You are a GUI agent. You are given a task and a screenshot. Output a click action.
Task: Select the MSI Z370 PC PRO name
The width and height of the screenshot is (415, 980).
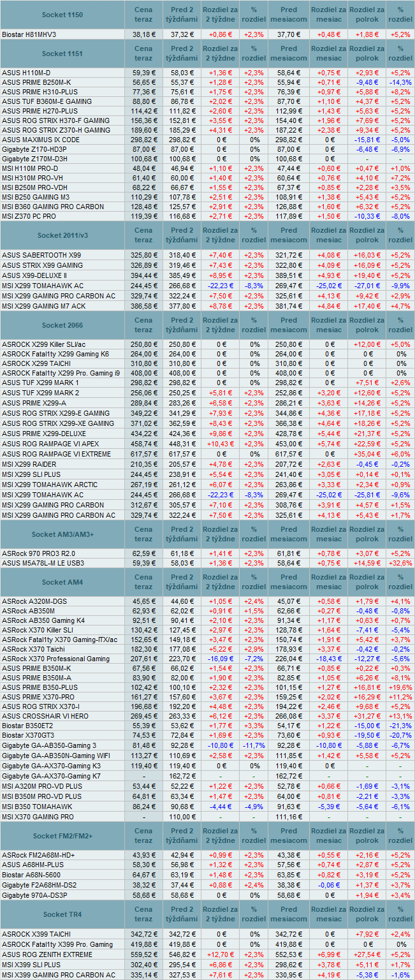(29, 216)
